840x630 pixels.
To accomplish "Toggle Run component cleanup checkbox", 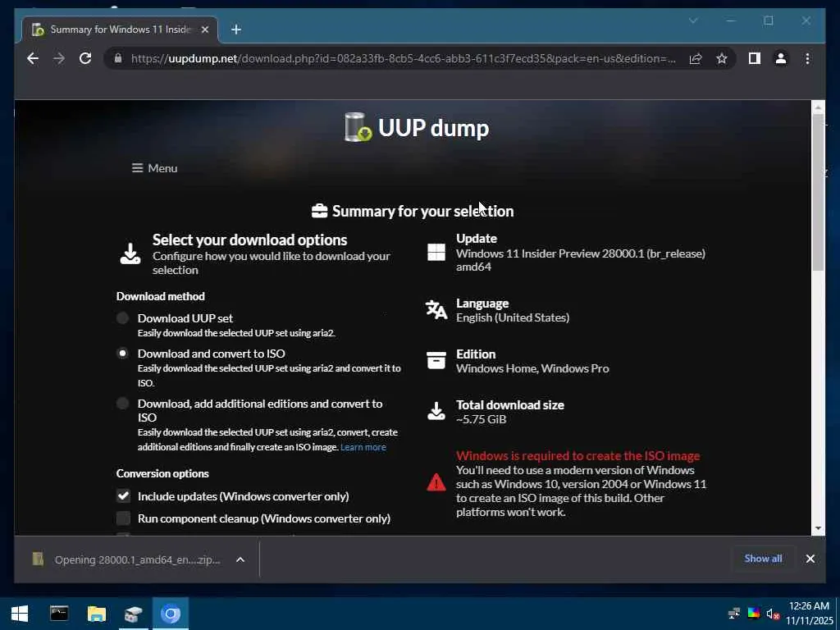I will pos(123,518).
